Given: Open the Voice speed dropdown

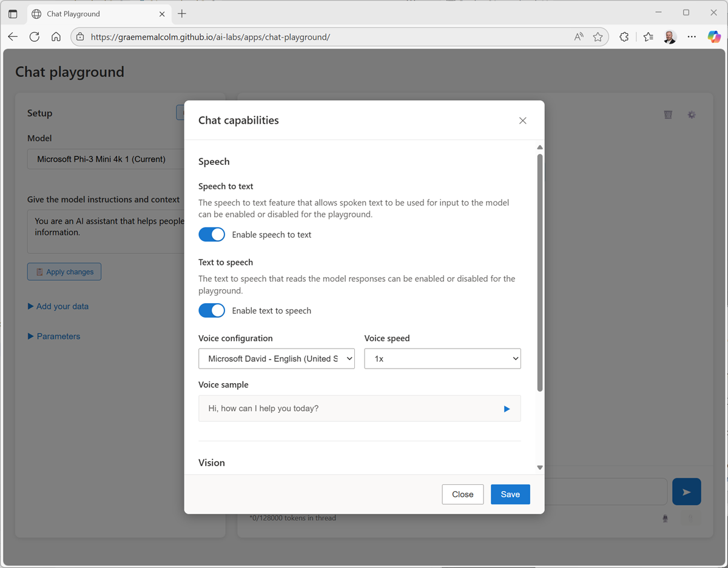Looking at the screenshot, I should tap(442, 359).
